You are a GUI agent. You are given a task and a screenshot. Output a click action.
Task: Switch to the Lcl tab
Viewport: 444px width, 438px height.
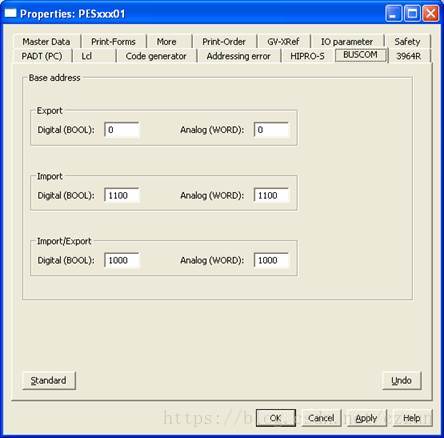[x=87, y=56]
